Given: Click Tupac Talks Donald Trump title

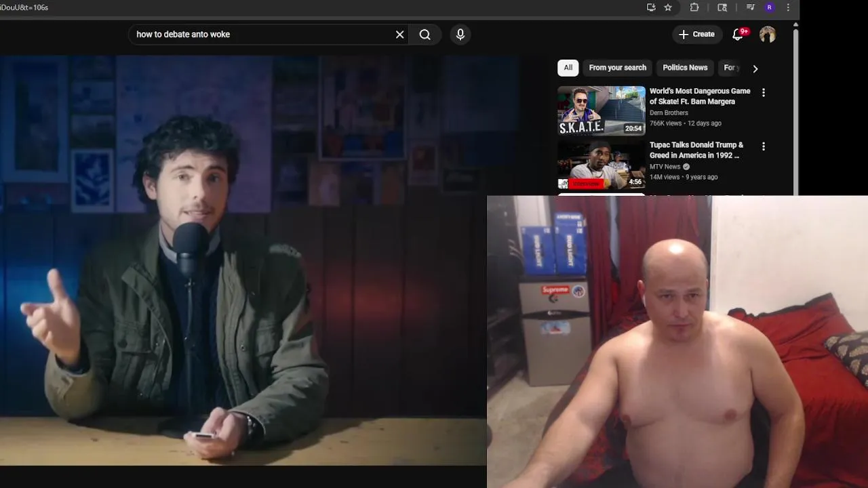Looking at the screenshot, I should (696, 150).
